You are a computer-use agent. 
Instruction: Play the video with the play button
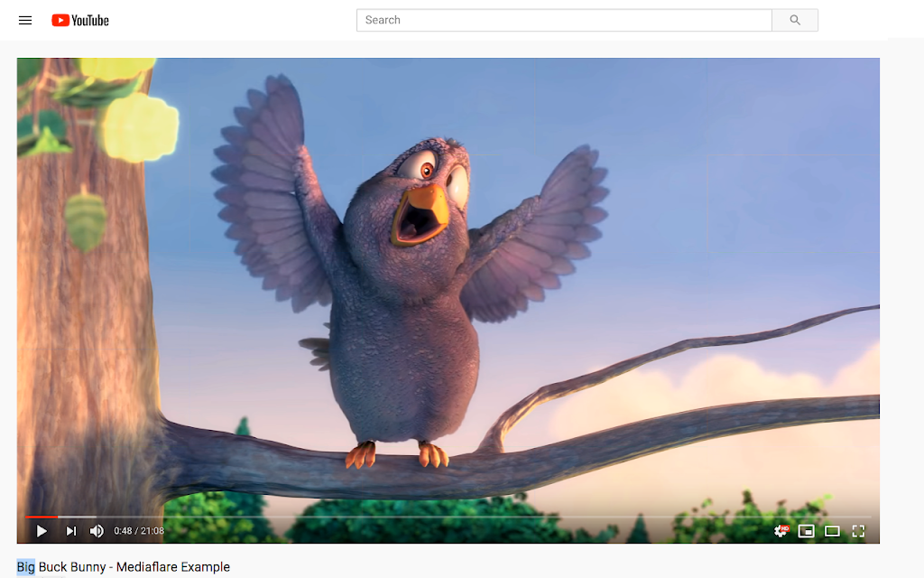pyautogui.click(x=42, y=531)
